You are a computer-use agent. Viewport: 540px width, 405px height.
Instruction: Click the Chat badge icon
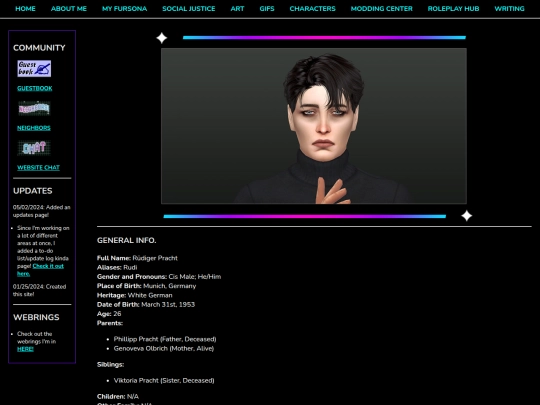tap(34, 148)
